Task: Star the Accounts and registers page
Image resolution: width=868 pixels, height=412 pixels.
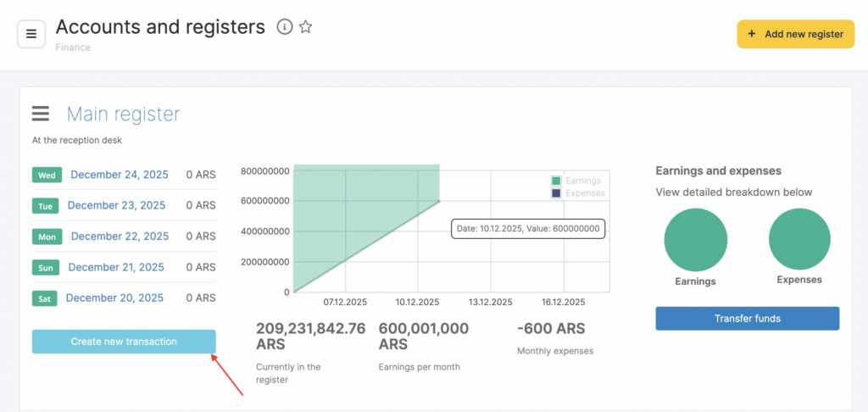Action: (x=306, y=27)
